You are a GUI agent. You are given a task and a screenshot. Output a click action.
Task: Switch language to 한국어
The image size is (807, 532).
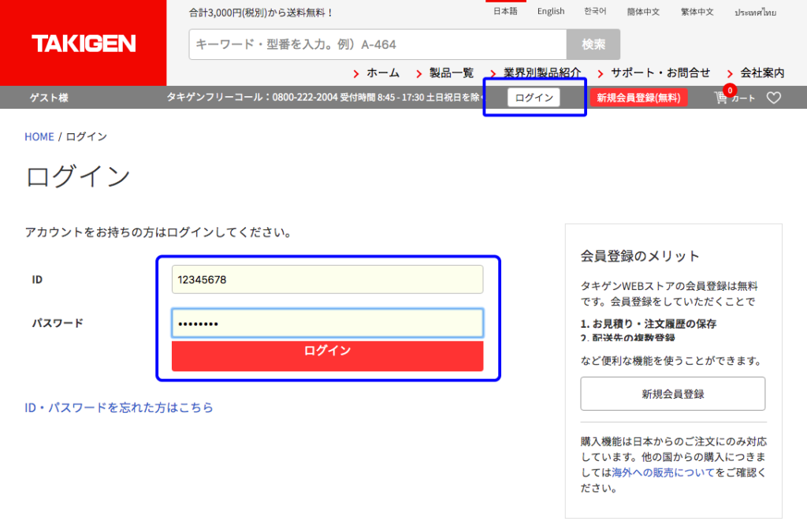595,11
